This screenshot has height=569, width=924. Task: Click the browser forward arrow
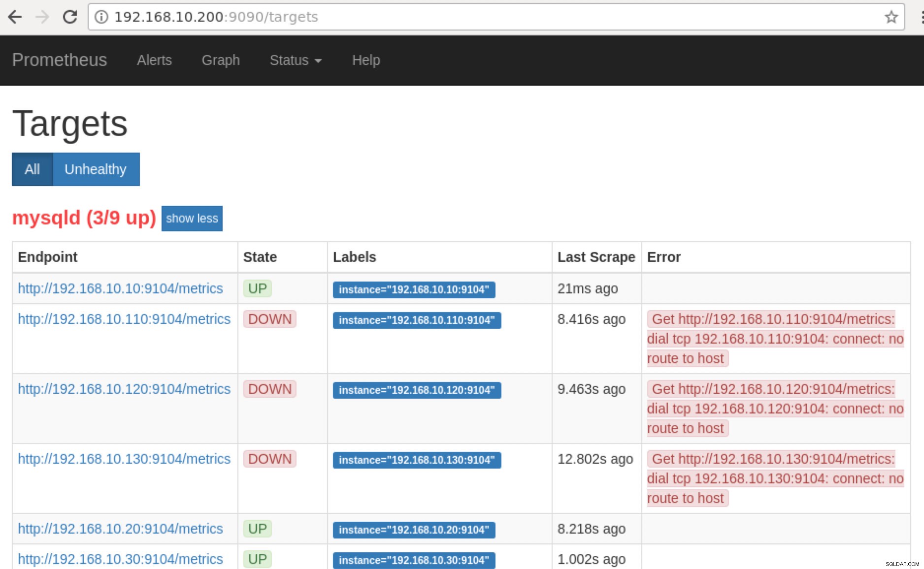42,17
